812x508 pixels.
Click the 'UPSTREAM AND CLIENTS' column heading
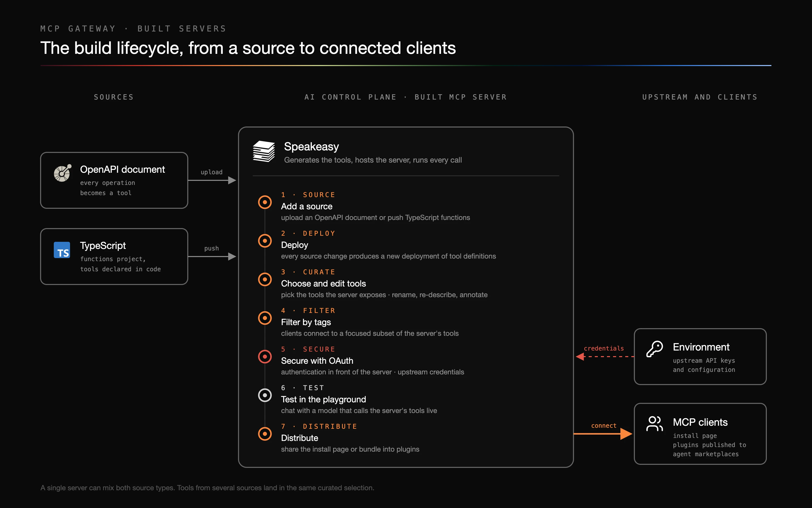point(700,97)
